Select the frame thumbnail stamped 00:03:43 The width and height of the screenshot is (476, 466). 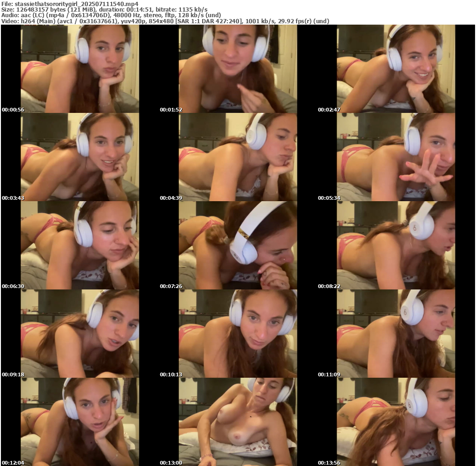[x=80, y=157]
